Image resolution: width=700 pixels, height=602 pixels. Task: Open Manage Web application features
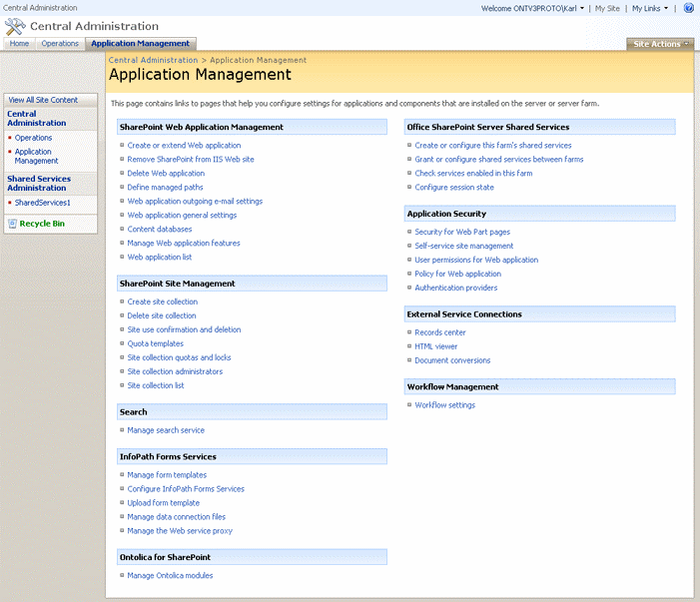[x=184, y=244]
